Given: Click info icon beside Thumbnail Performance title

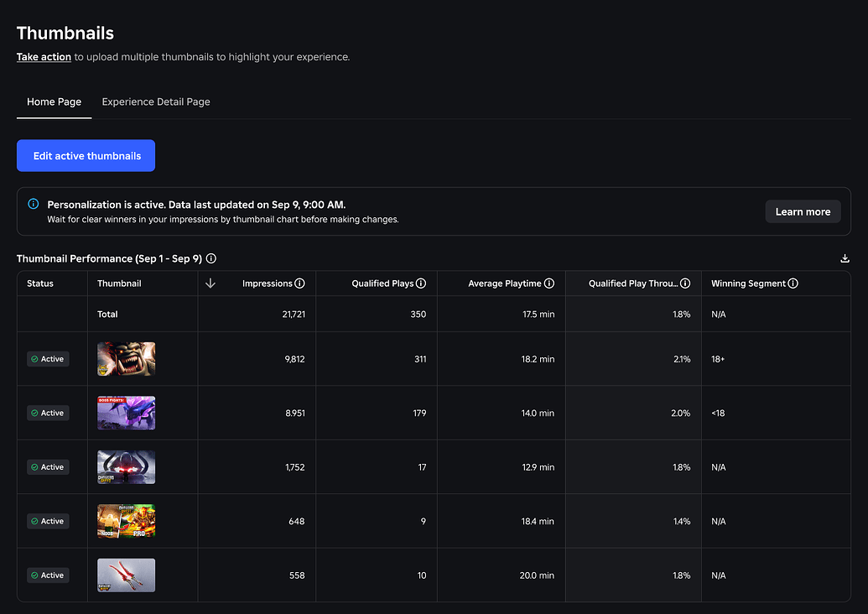Looking at the screenshot, I should click(x=211, y=259).
